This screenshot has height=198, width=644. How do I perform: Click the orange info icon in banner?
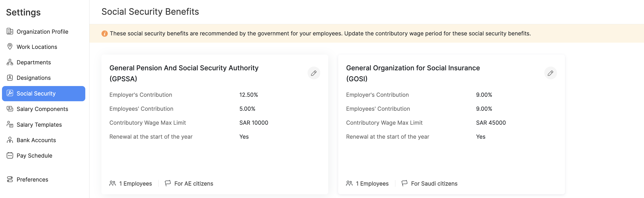(104, 34)
